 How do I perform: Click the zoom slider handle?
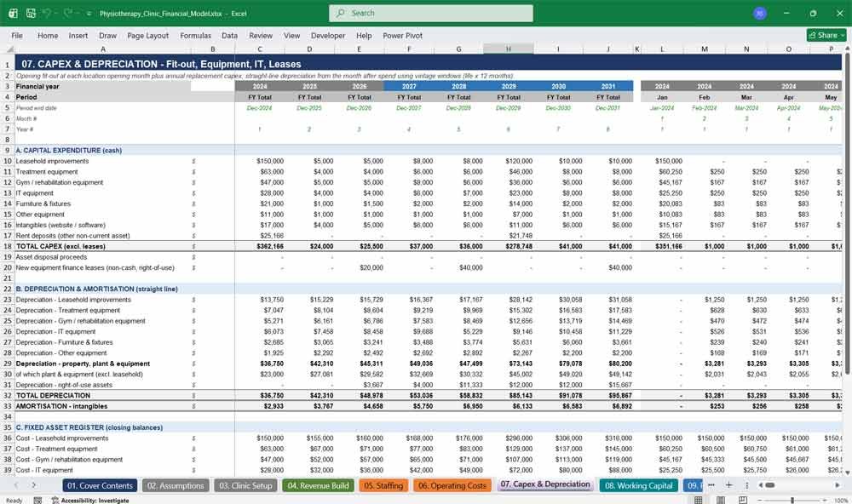point(792,501)
